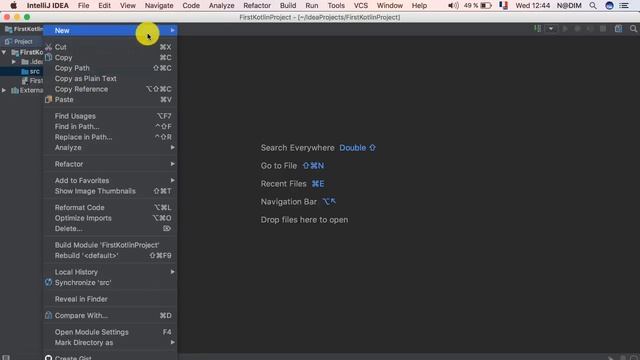Click FirstKotlin breadcrumb in navigation bar
This screenshot has height=360, width=640.
tap(24, 29)
